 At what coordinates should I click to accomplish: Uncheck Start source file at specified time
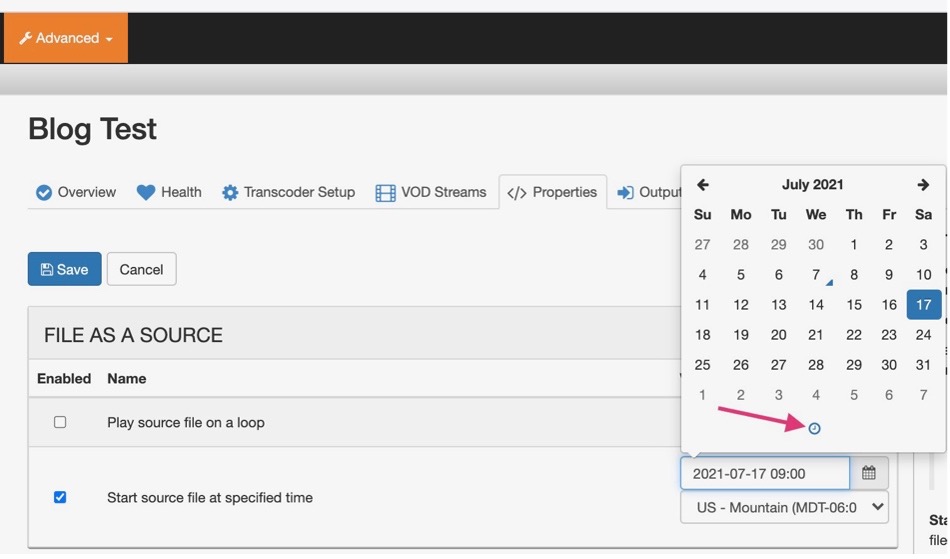(x=60, y=497)
